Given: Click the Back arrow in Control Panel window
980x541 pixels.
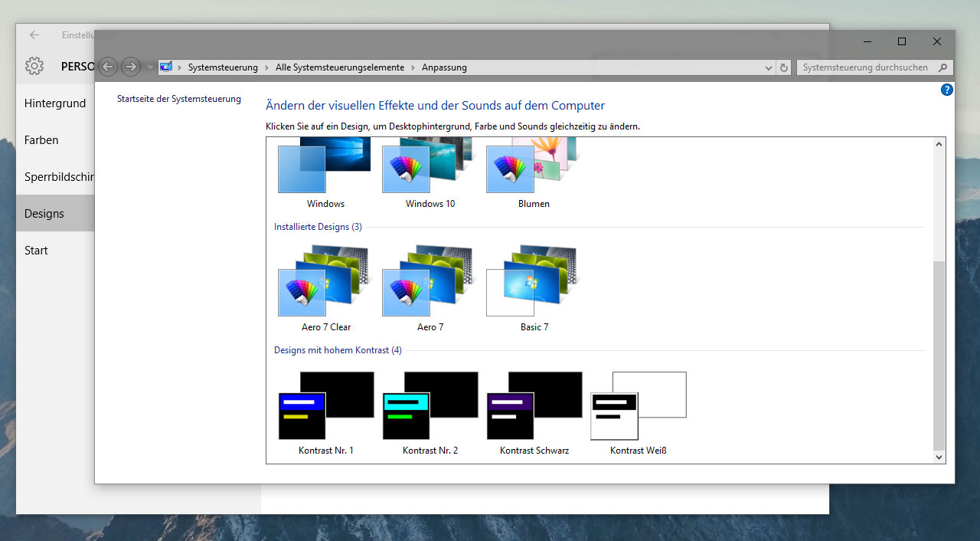Looking at the screenshot, I should pyautogui.click(x=108, y=67).
